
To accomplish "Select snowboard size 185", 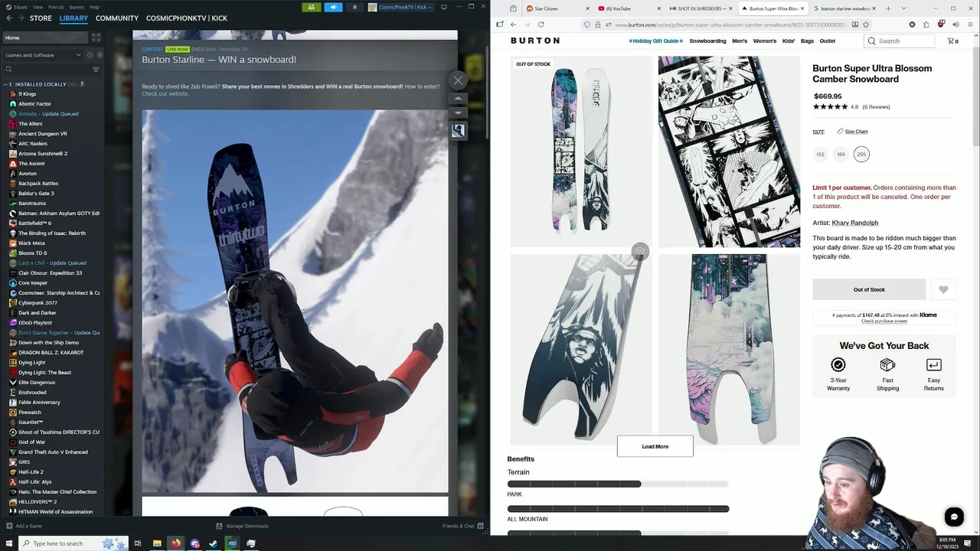I will point(841,155).
